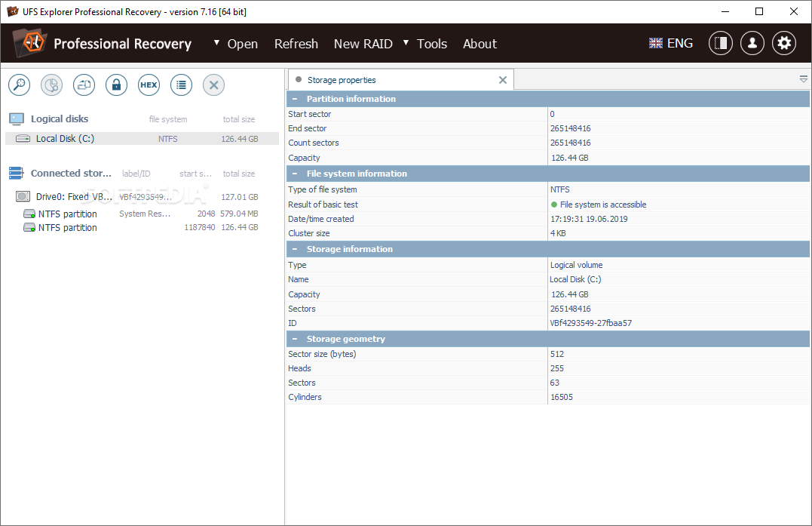812x526 pixels.
Task: Collapse the Storage information section
Action: [295, 249]
